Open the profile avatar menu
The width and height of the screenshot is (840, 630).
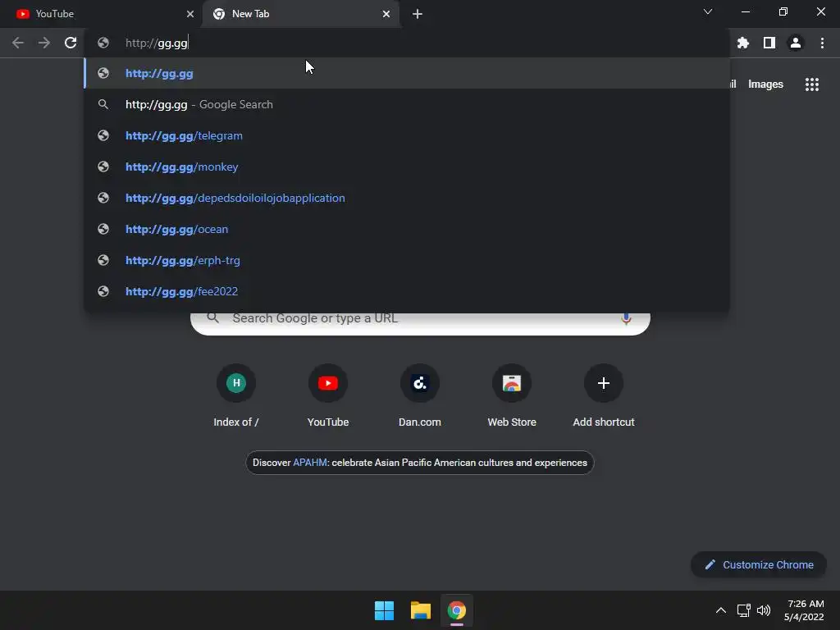pyautogui.click(x=796, y=43)
